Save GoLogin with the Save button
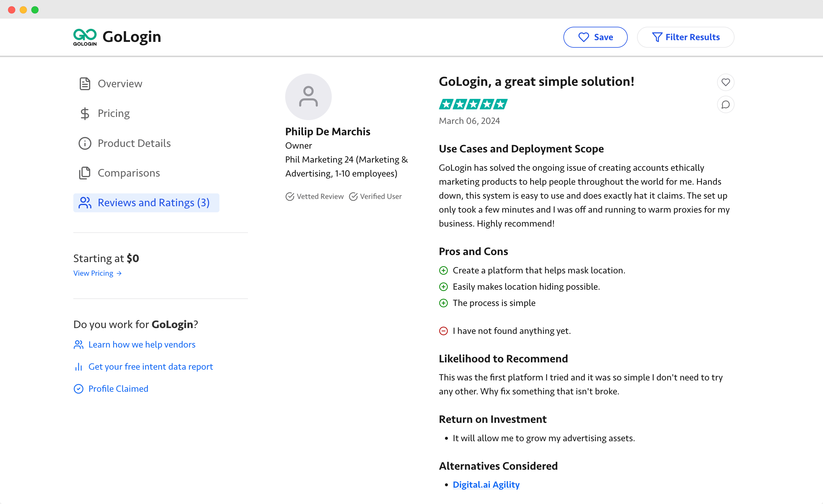Screen dimensions: 823x504 click(595, 37)
